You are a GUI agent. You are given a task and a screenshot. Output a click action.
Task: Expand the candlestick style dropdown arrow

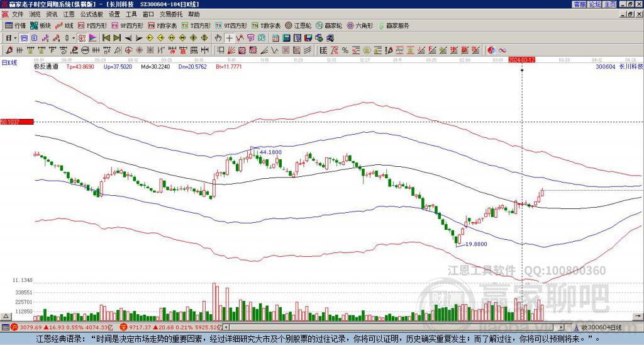tap(74, 38)
